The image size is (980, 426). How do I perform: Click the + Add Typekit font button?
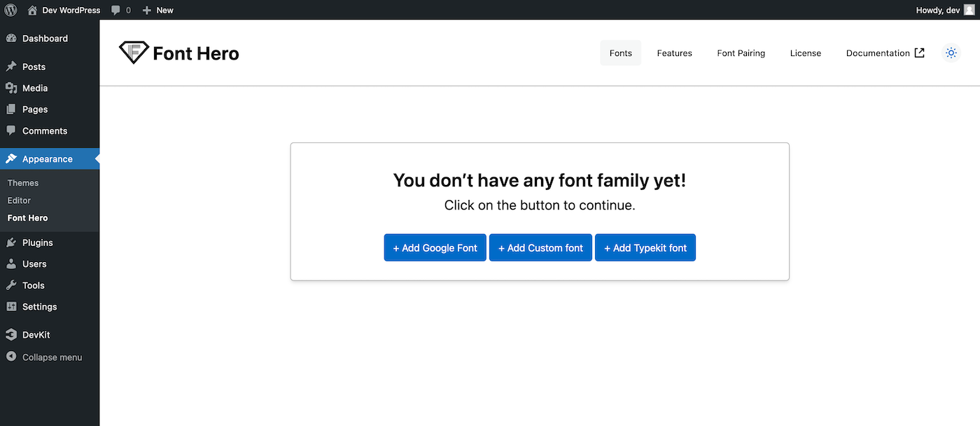(645, 247)
